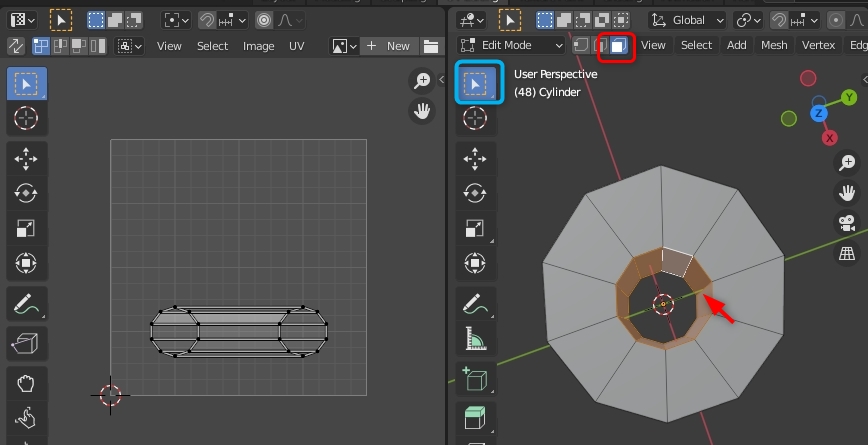Click 3D viewport pan hand icon
The height and width of the screenshot is (445, 868).
(x=847, y=193)
